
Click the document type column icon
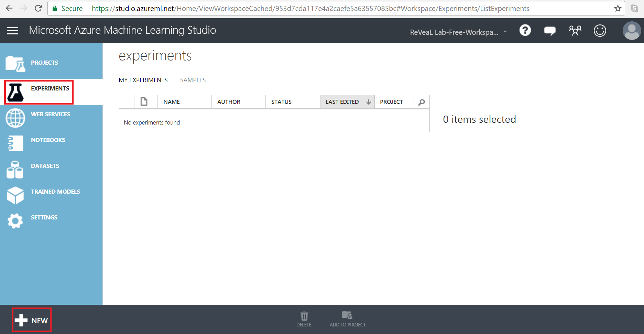[144, 101]
